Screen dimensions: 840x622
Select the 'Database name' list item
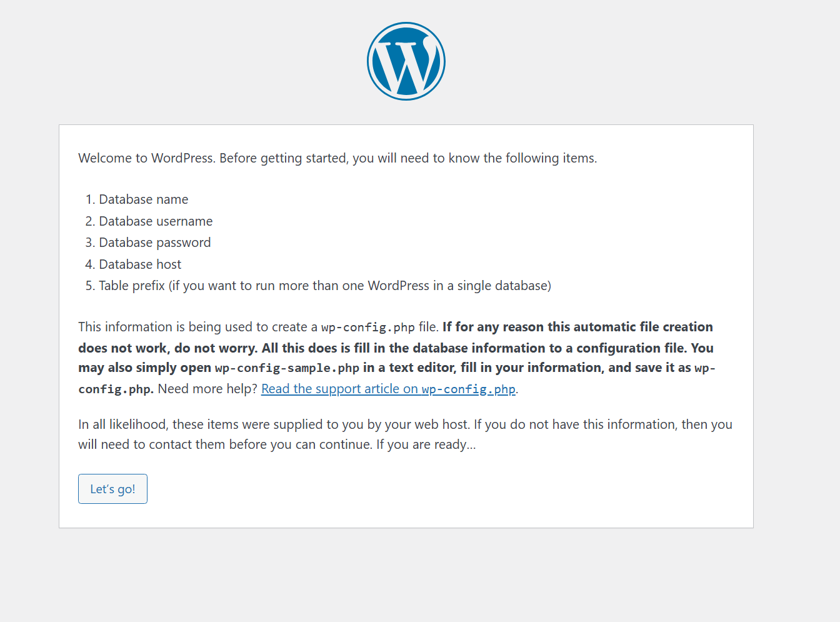click(143, 199)
